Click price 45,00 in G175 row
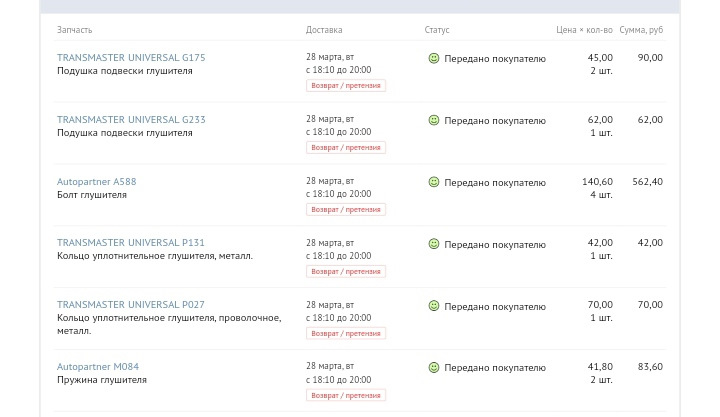 point(600,57)
